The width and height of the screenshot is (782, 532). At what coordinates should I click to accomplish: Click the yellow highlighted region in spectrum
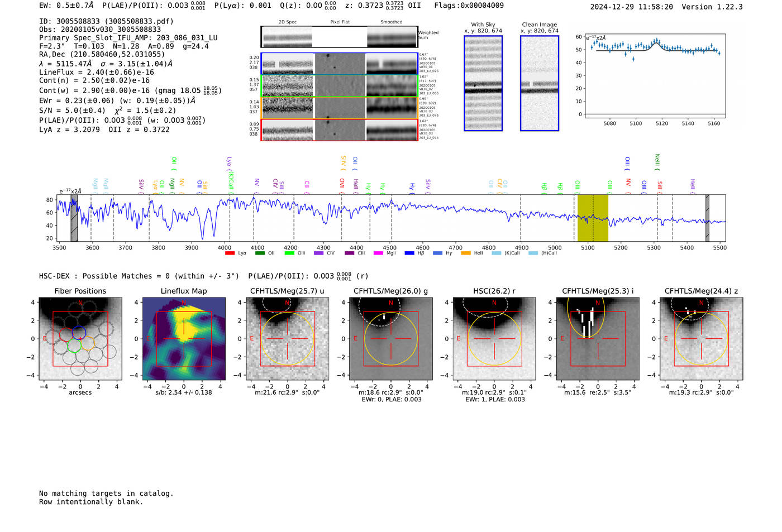tap(593, 218)
